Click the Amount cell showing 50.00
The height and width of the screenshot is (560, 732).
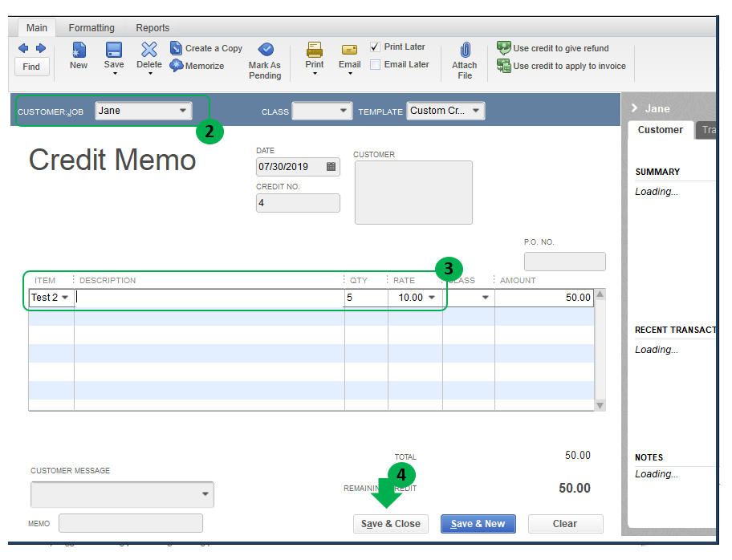tap(544, 298)
